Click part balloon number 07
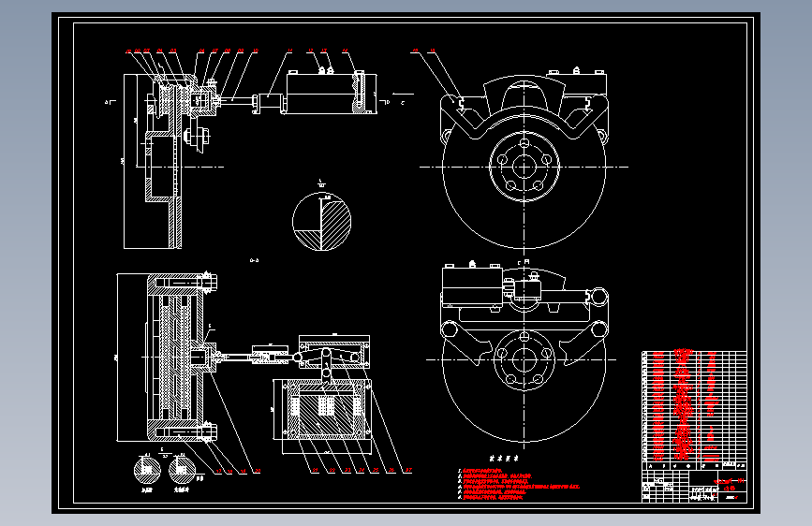 click(214, 51)
